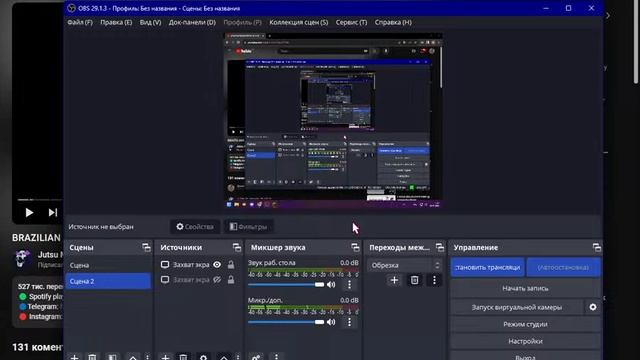Skip to next video in YouTube player
This screenshot has width=640, height=360.
coord(53,212)
